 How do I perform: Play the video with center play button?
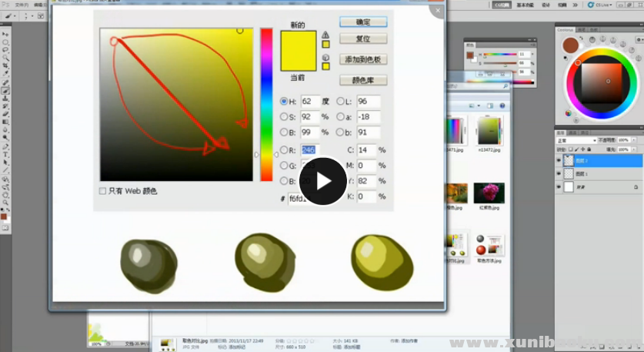(323, 181)
